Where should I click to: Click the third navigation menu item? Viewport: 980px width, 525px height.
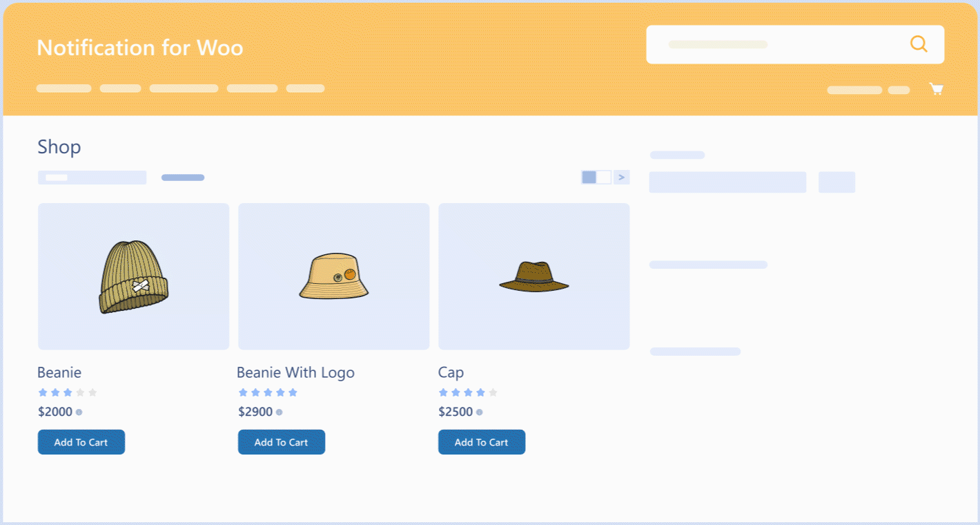click(x=184, y=88)
